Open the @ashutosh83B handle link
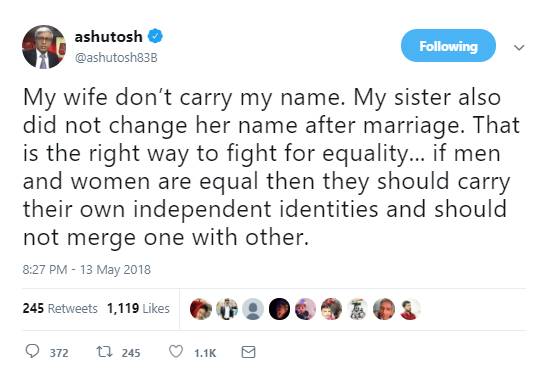The height and width of the screenshot is (385, 558). coord(116,58)
